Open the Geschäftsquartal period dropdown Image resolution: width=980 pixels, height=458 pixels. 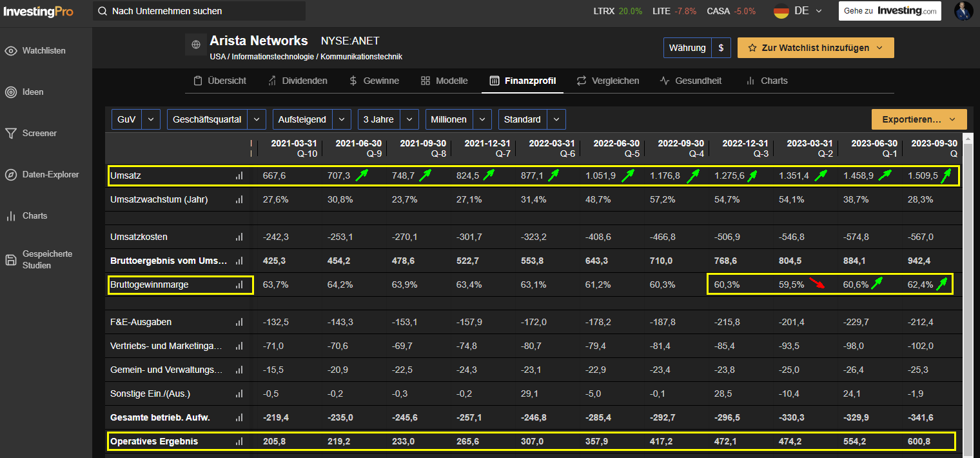(216, 119)
